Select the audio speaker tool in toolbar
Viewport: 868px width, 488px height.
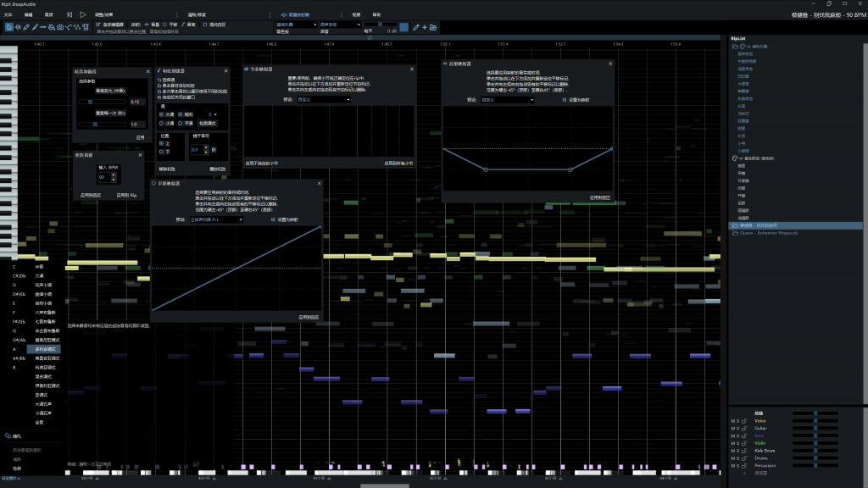pyautogui.click(x=18, y=26)
